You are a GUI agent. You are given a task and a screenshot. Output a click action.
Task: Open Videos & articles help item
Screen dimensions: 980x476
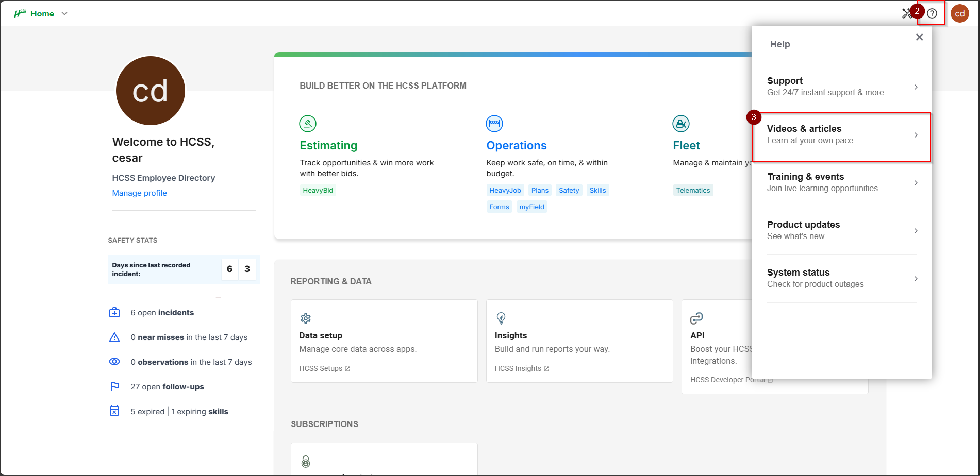(x=842, y=134)
